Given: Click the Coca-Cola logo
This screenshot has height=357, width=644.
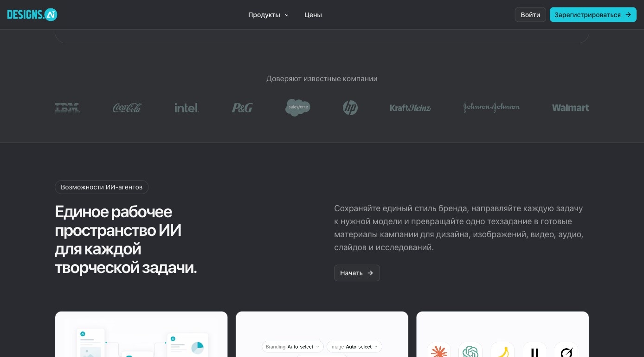Looking at the screenshot, I should coord(127,108).
